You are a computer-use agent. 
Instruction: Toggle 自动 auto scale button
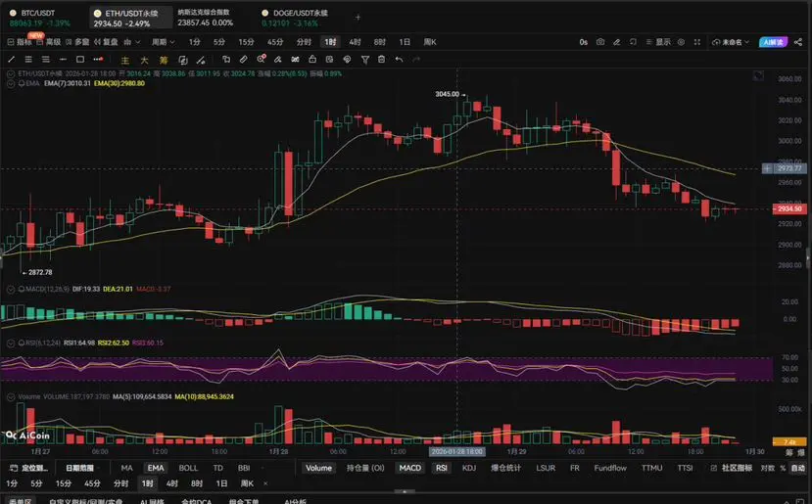(798, 468)
